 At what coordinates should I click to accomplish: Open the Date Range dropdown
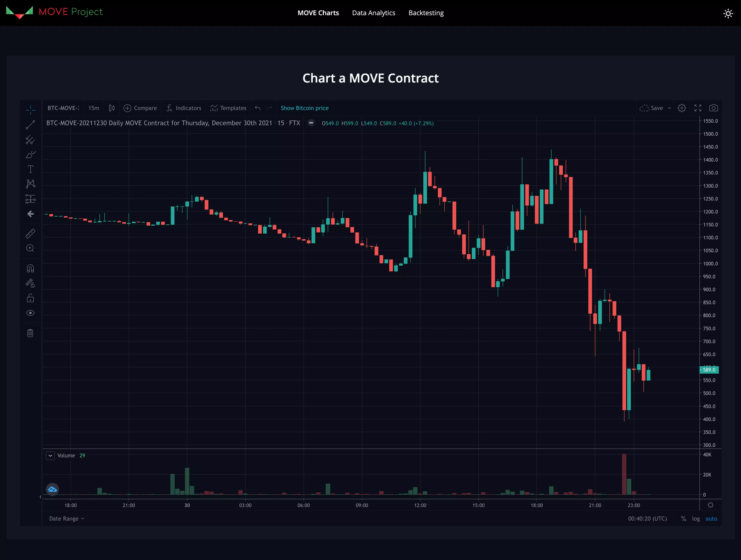(66, 519)
